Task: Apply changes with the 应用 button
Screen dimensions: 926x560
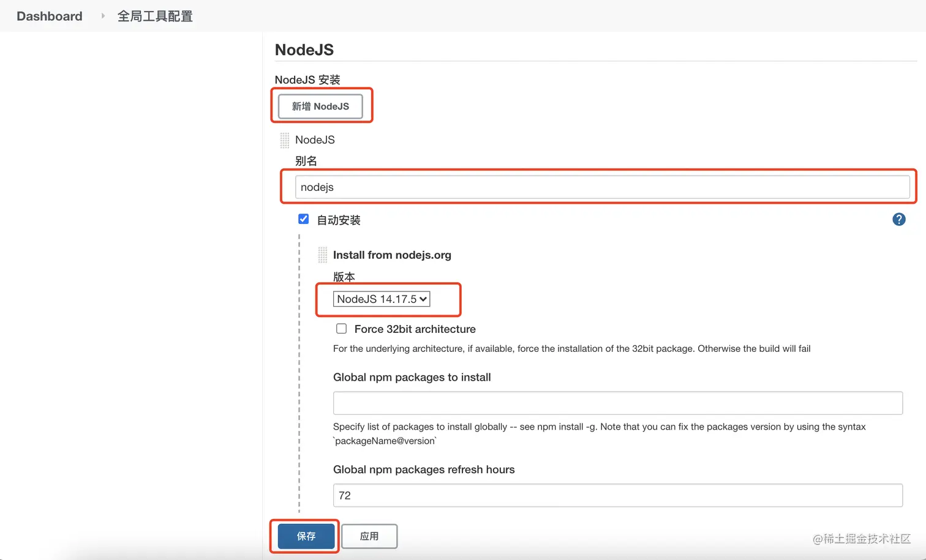Action: 369,536
